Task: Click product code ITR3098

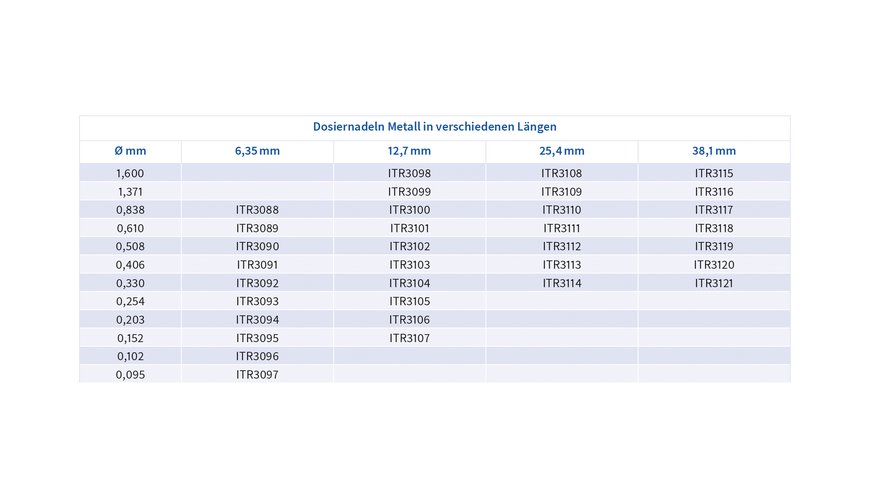Action: click(x=409, y=173)
